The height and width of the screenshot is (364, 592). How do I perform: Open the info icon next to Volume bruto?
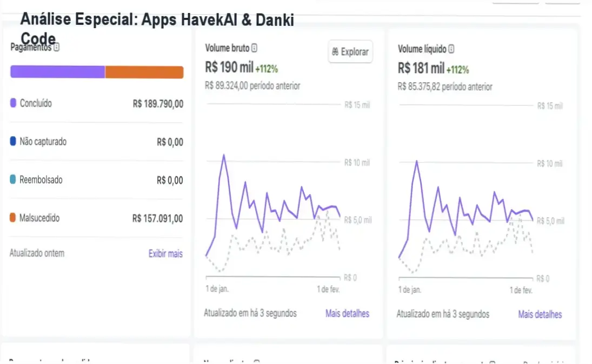pos(254,48)
